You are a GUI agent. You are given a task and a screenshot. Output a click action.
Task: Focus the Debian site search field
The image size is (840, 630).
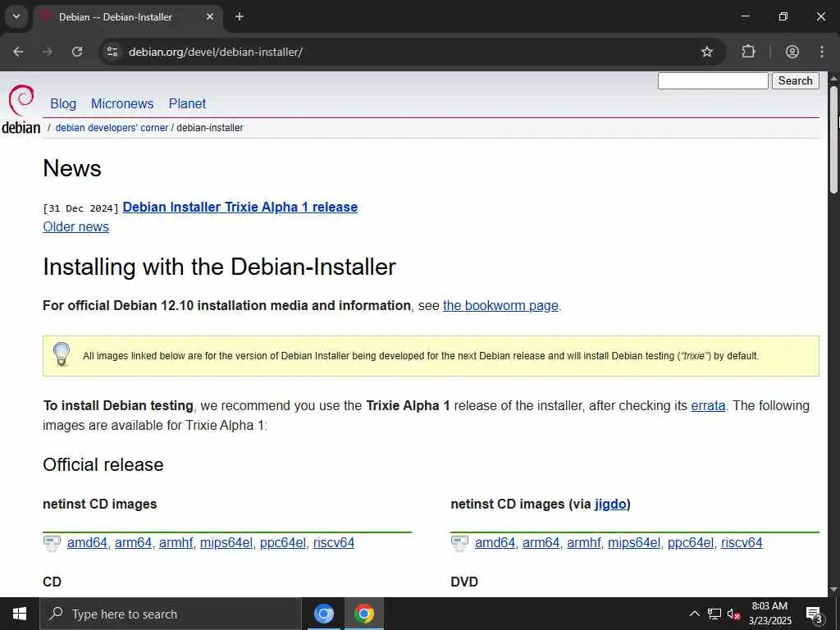coord(713,81)
